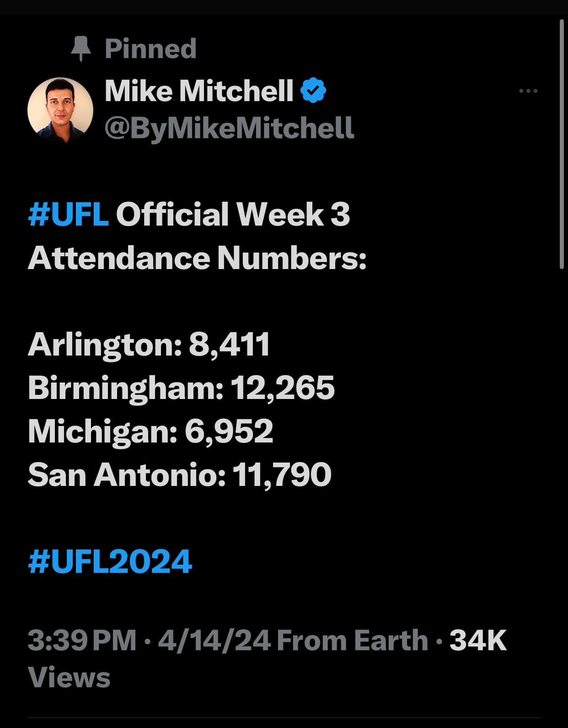Select the San Antonio: 11,790 line
The width and height of the screenshot is (568, 728).
pos(180,475)
